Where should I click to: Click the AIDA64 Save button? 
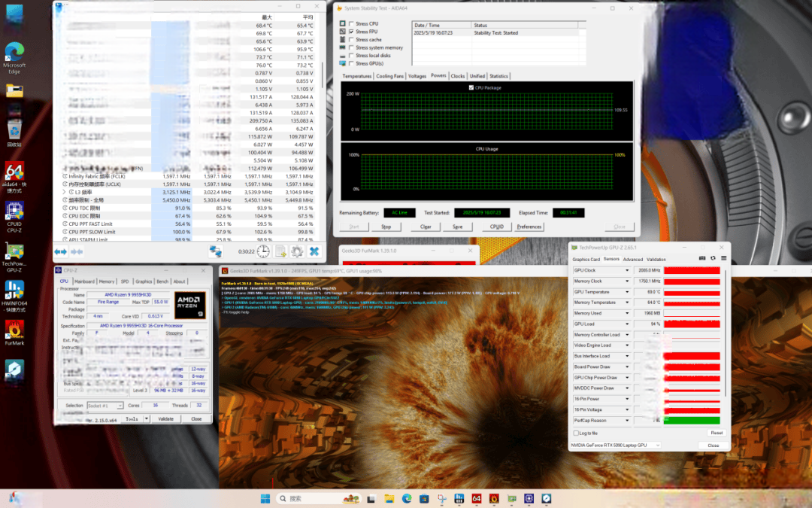click(457, 227)
